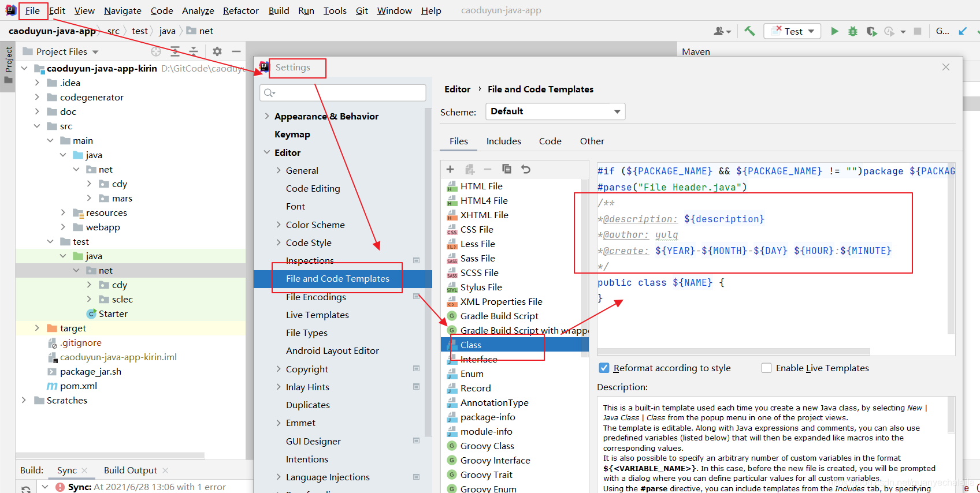Collapse the Editor settings section
Viewport: 980px width, 493px height.
coord(267,152)
